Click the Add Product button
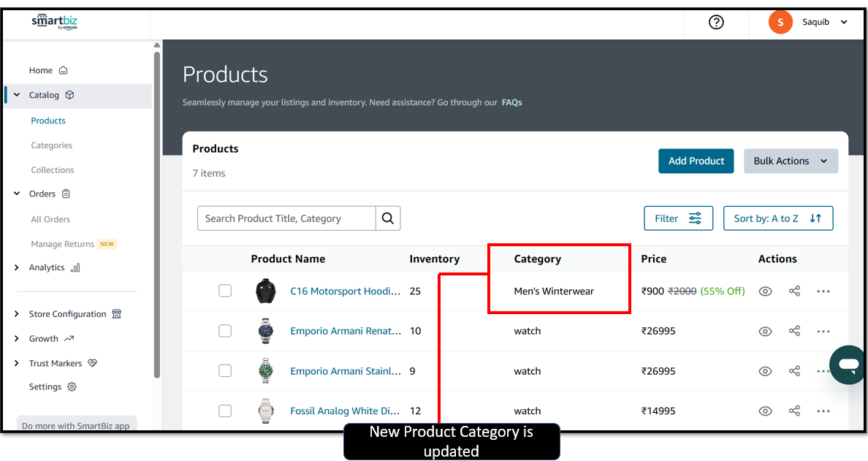The height and width of the screenshot is (461, 868). [696, 161]
